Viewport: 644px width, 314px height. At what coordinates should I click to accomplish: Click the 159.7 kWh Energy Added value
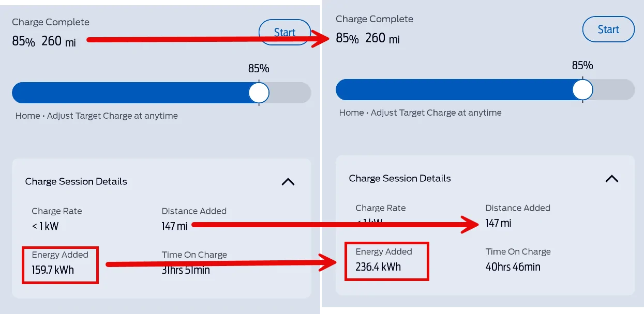coord(53,270)
